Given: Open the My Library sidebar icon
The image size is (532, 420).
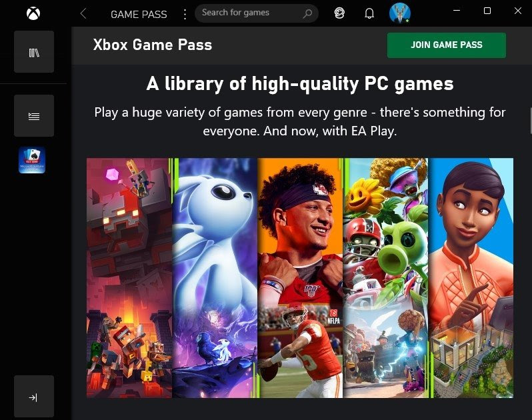Looking at the screenshot, I should tap(34, 52).
